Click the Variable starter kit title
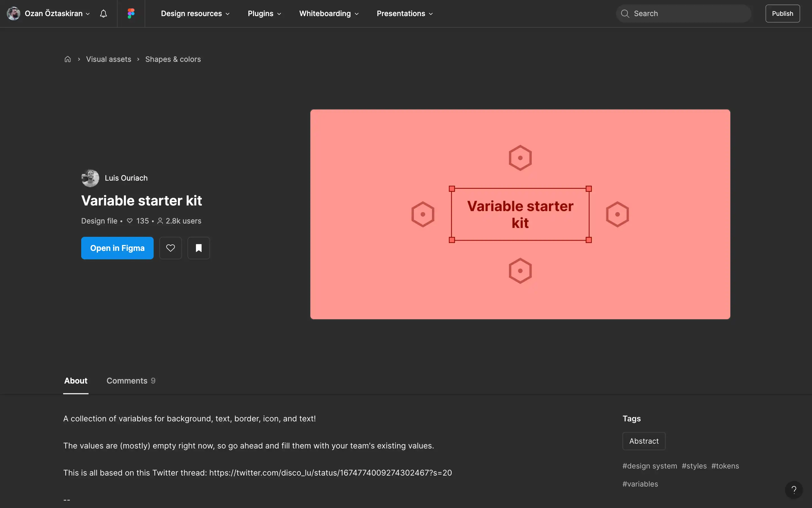This screenshot has height=508, width=812. pos(142,201)
